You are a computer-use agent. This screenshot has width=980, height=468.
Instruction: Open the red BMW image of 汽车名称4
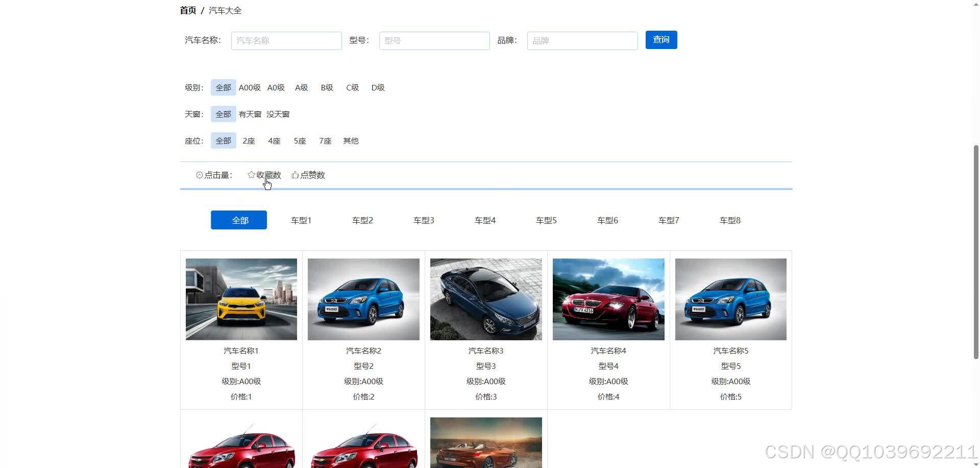608,299
